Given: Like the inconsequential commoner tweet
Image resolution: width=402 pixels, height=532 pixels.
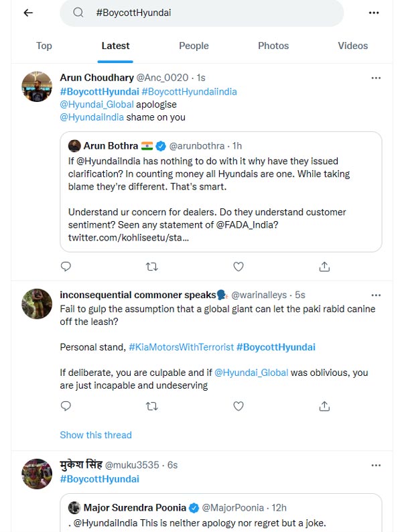Looking at the screenshot, I should [239, 406].
